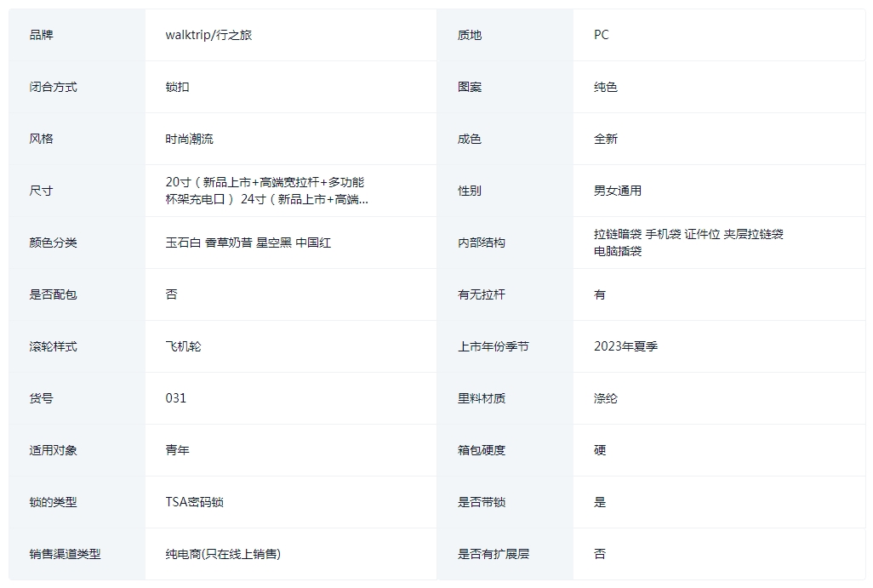Select the 青年 value
The width and height of the screenshot is (873, 588).
coord(177,450)
